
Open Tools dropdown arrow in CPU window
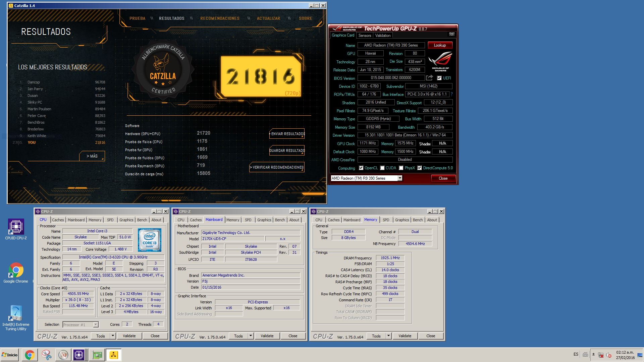pos(113,336)
